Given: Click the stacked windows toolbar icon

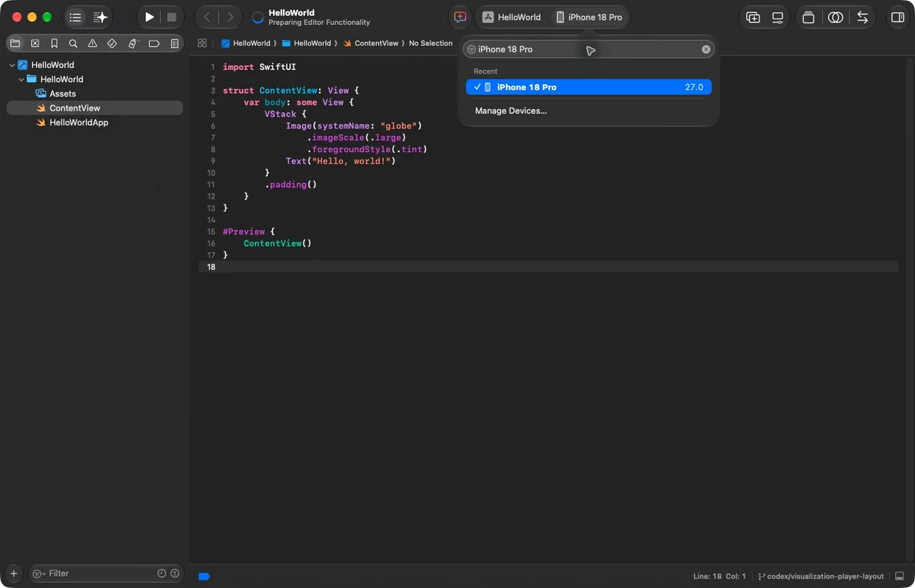Looking at the screenshot, I should click(808, 17).
